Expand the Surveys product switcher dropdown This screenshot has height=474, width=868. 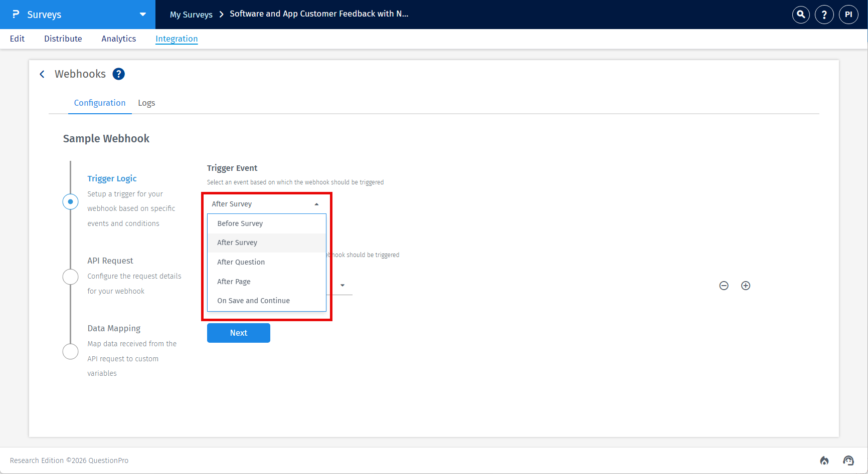point(143,15)
